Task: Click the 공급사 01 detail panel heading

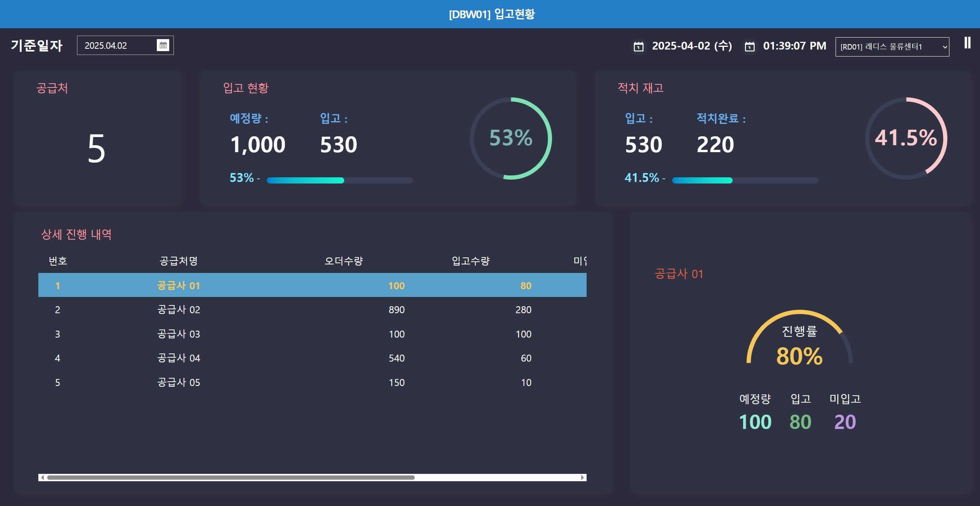Action: click(x=679, y=274)
